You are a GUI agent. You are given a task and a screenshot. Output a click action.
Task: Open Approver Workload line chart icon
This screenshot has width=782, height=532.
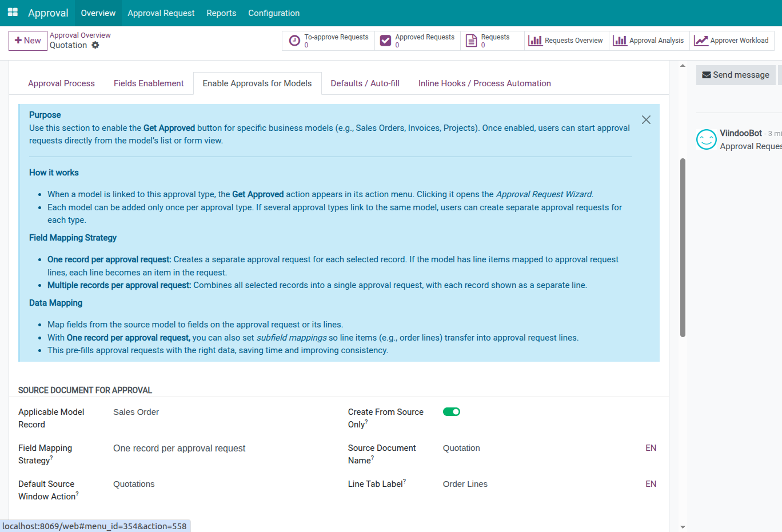(701, 41)
